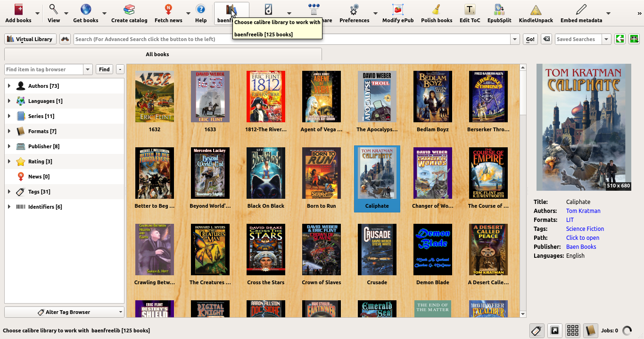Click the Find button in the tag browser
The image size is (644, 339).
(104, 69)
